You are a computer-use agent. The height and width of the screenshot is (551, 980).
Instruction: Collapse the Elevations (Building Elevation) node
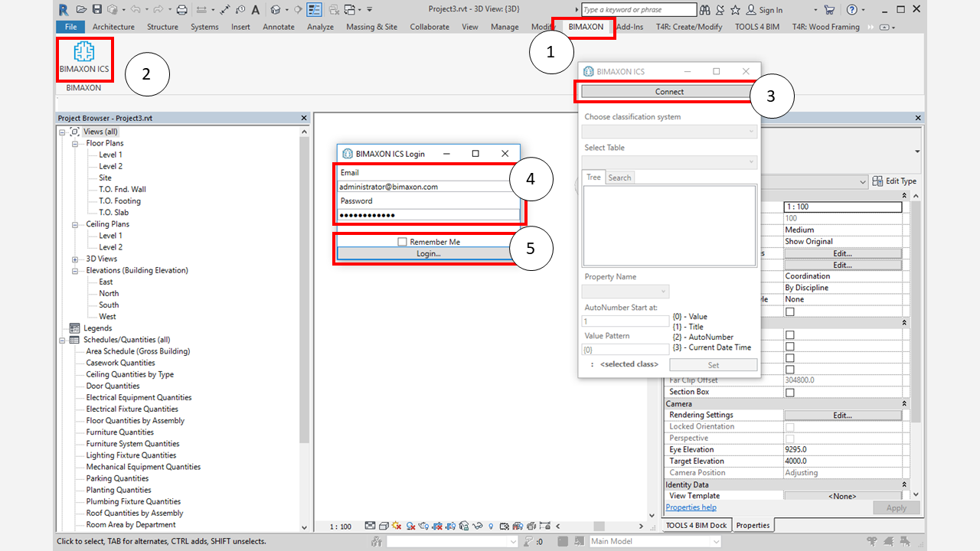75,270
